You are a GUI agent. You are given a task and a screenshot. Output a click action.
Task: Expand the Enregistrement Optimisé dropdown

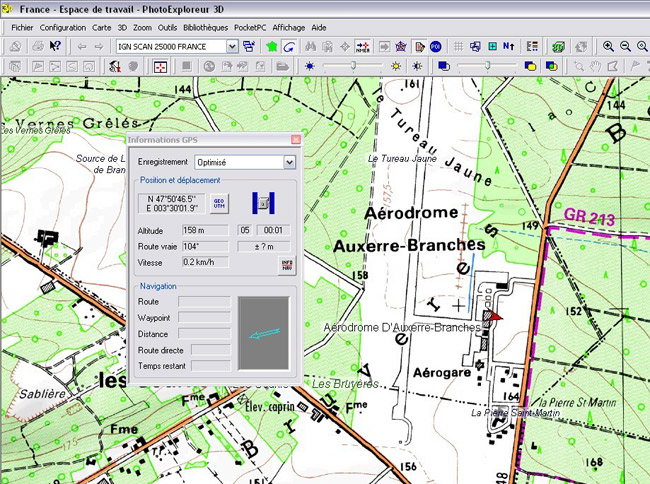click(x=289, y=162)
